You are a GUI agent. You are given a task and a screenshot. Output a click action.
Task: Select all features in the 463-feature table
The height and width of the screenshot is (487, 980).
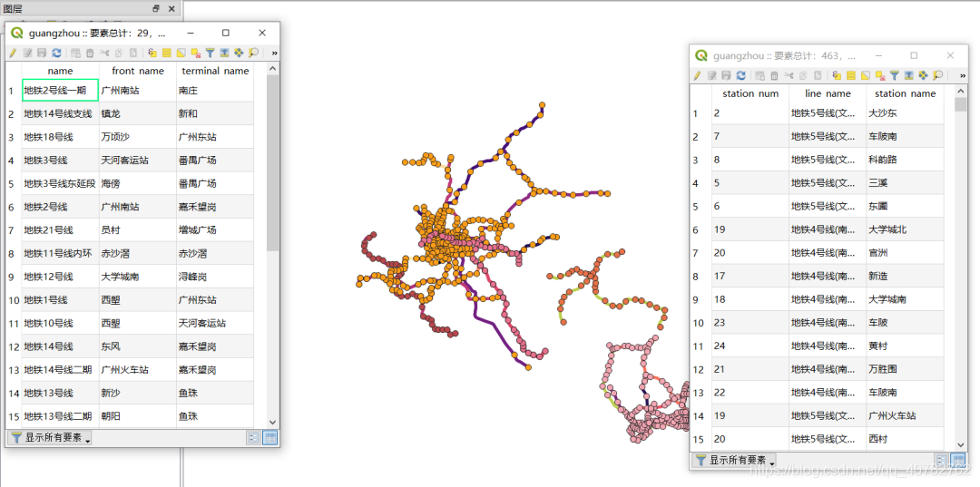[x=850, y=75]
